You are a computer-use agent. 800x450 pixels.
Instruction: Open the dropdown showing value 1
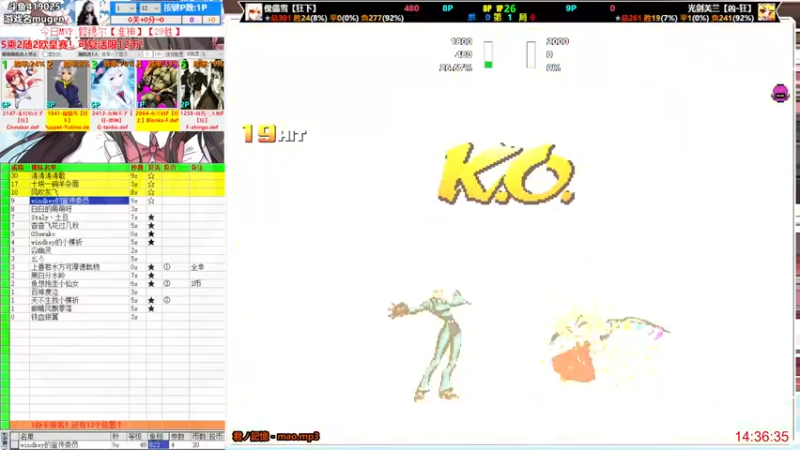pyautogui.click(x=125, y=8)
